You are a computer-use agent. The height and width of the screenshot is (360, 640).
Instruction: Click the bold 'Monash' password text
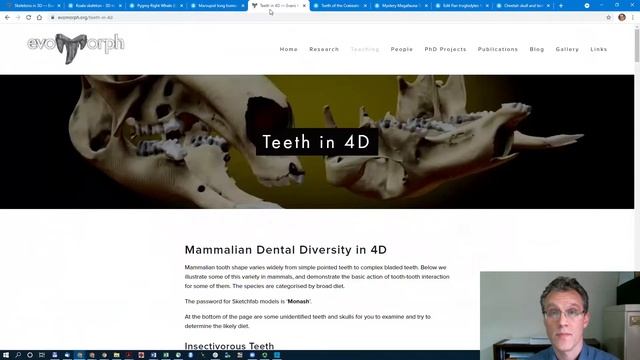(x=298, y=301)
